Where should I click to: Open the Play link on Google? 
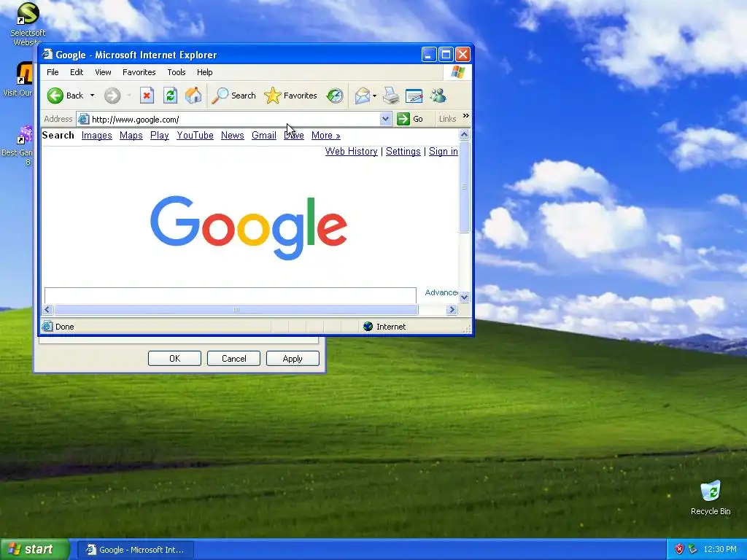pos(160,136)
